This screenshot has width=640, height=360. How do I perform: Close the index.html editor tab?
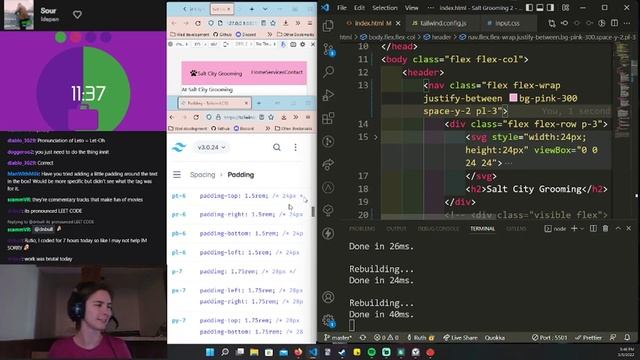coord(398,23)
